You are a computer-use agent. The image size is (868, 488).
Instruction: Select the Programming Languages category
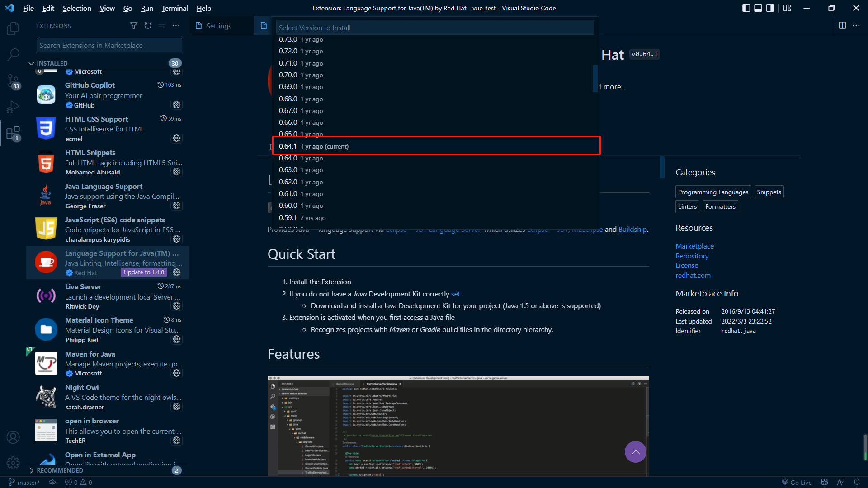[x=713, y=192]
